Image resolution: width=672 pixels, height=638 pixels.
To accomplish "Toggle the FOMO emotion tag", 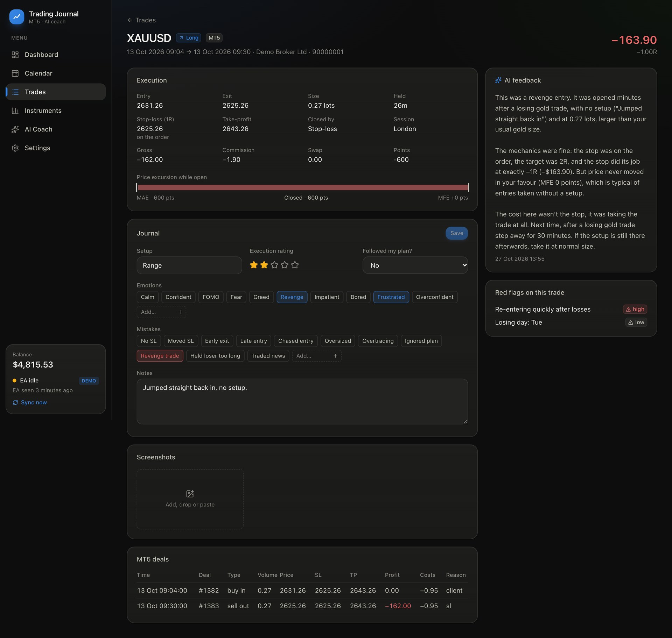I will coord(211,297).
